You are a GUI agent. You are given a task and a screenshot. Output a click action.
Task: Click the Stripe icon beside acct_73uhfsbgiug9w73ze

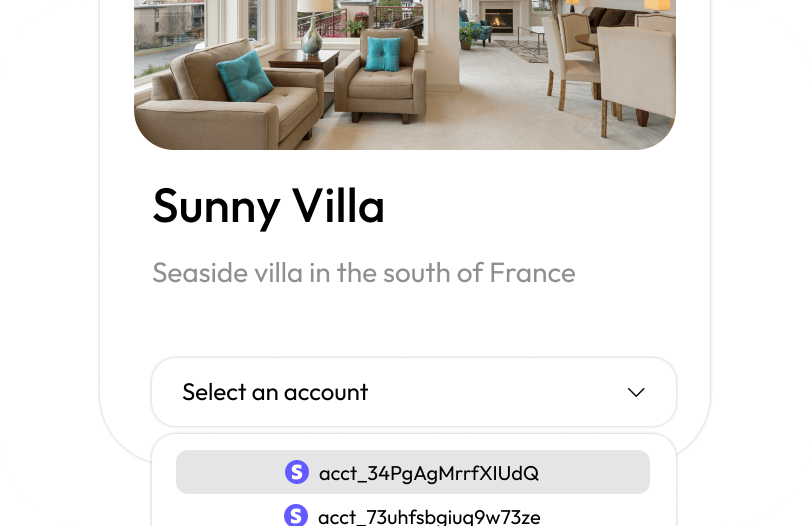(295, 515)
